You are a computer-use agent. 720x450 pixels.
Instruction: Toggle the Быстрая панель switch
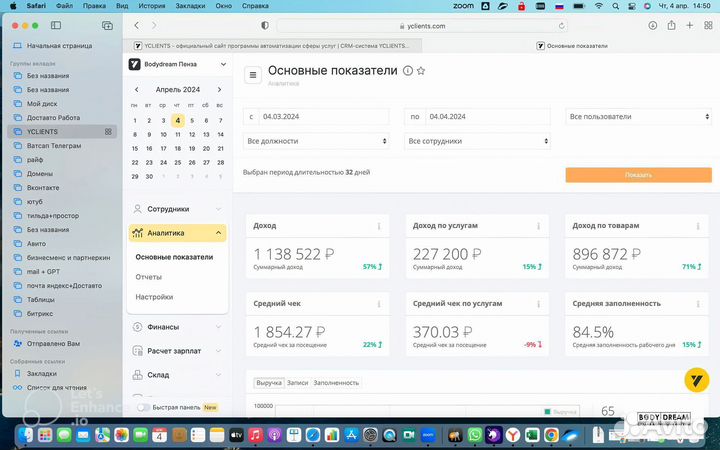[143, 407]
